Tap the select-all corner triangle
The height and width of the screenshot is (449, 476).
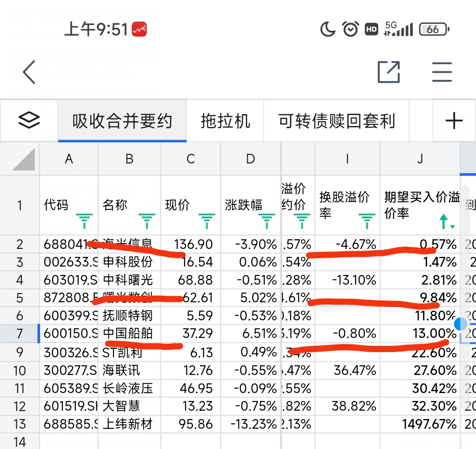pyautogui.click(x=24, y=159)
